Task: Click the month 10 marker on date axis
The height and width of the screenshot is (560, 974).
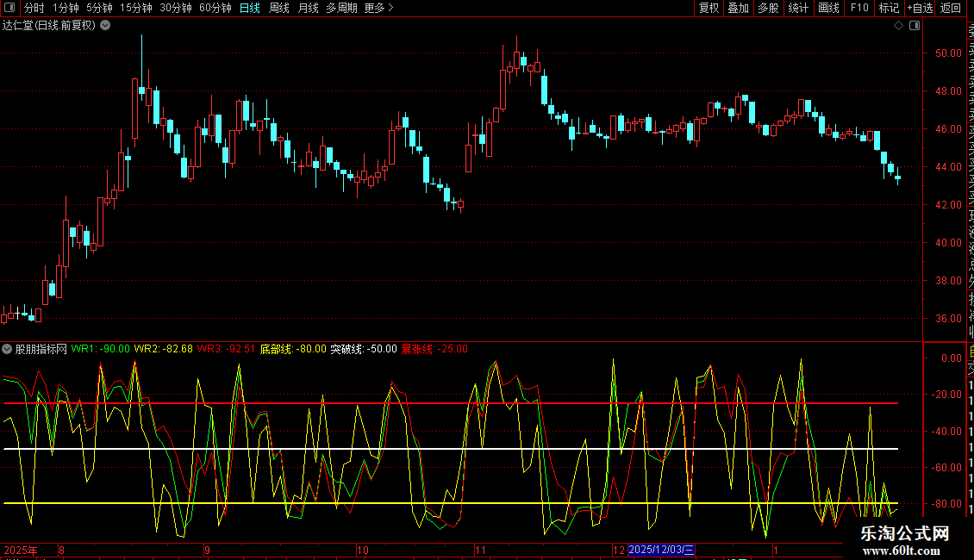Action: click(362, 550)
